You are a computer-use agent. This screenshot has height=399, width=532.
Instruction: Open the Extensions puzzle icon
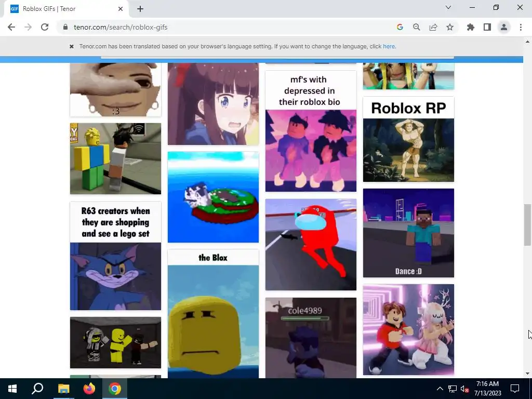(470, 27)
